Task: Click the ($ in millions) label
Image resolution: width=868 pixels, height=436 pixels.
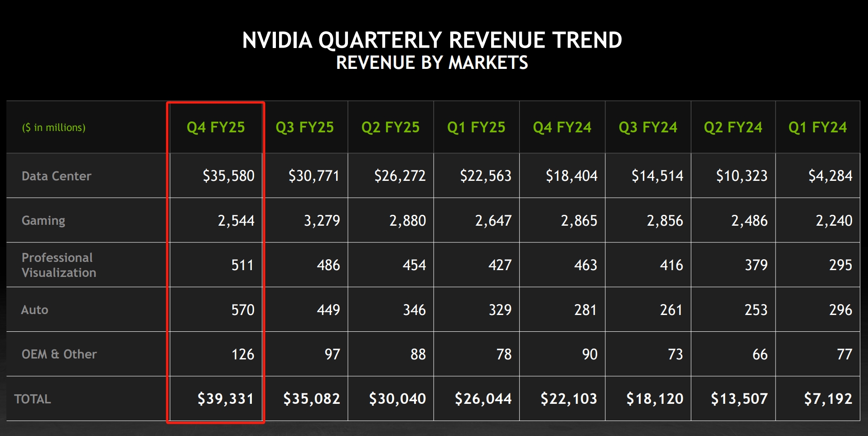Action: click(54, 128)
